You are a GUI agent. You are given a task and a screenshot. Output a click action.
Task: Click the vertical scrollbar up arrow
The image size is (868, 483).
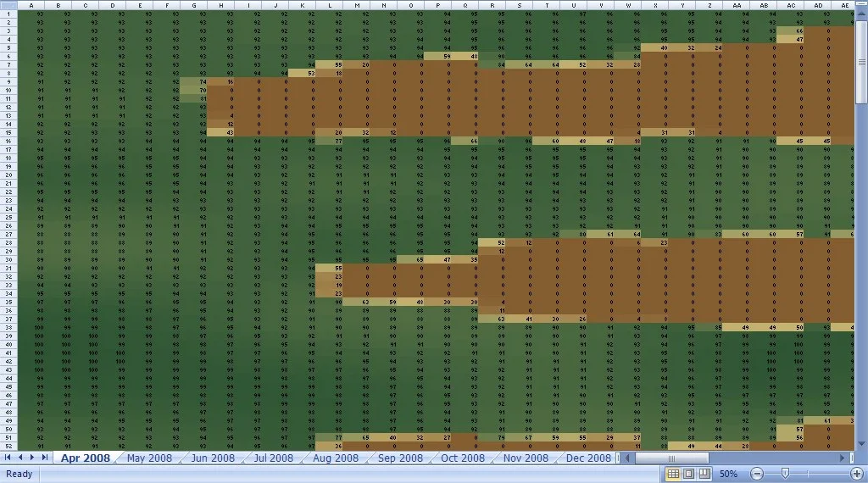pyautogui.click(x=862, y=15)
